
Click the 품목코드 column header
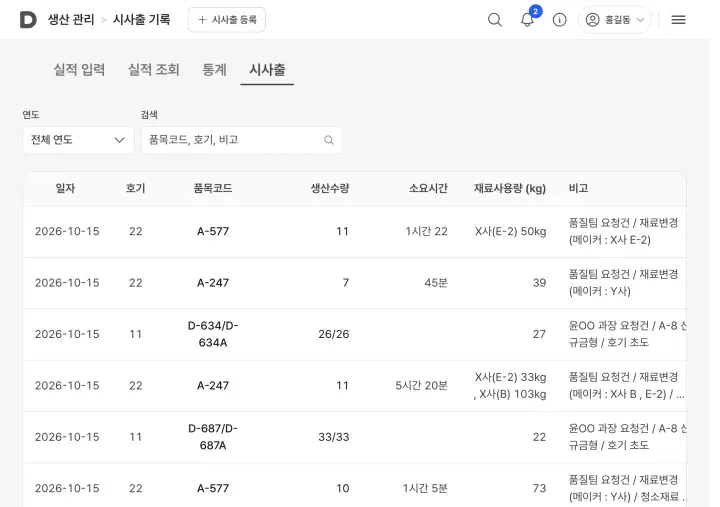[x=213, y=188]
